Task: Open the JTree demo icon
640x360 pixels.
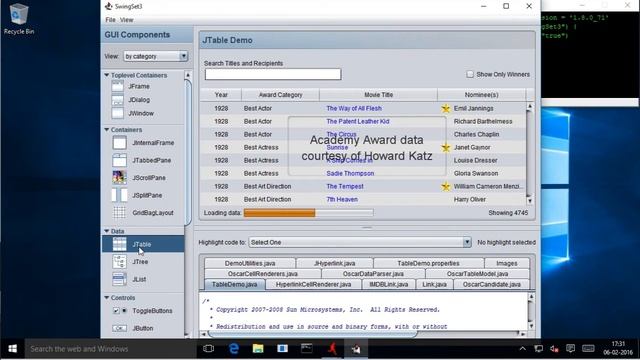Action: pyautogui.click(x=120, y=262)
